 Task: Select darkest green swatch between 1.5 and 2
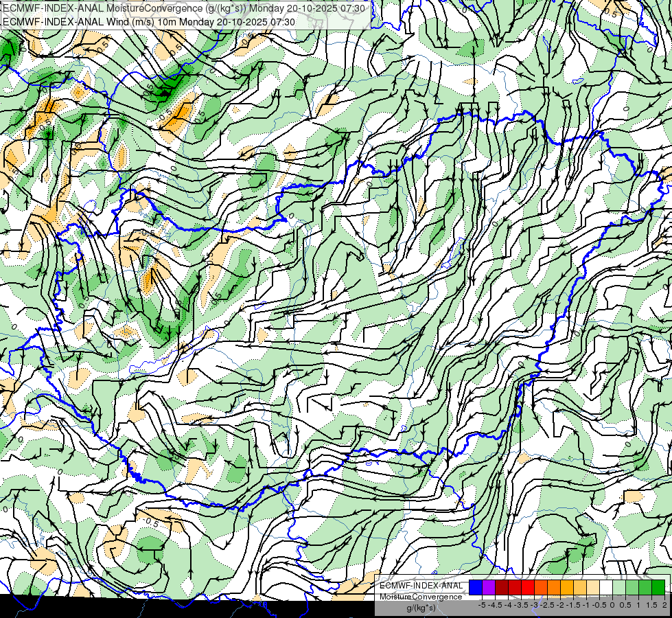[658, 587]
